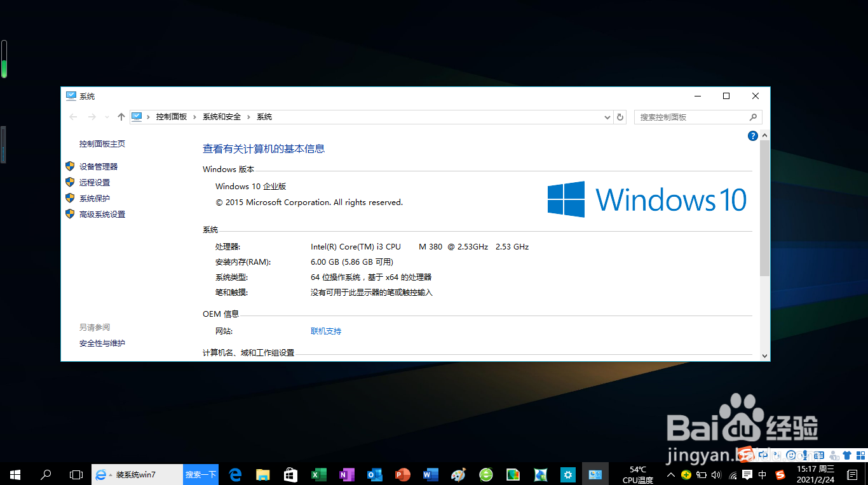Launch OneNote from the taskbar
Image resolution: width=868 pixels, height=485 pixels.
pyautogui.click(x=346, y=474)
